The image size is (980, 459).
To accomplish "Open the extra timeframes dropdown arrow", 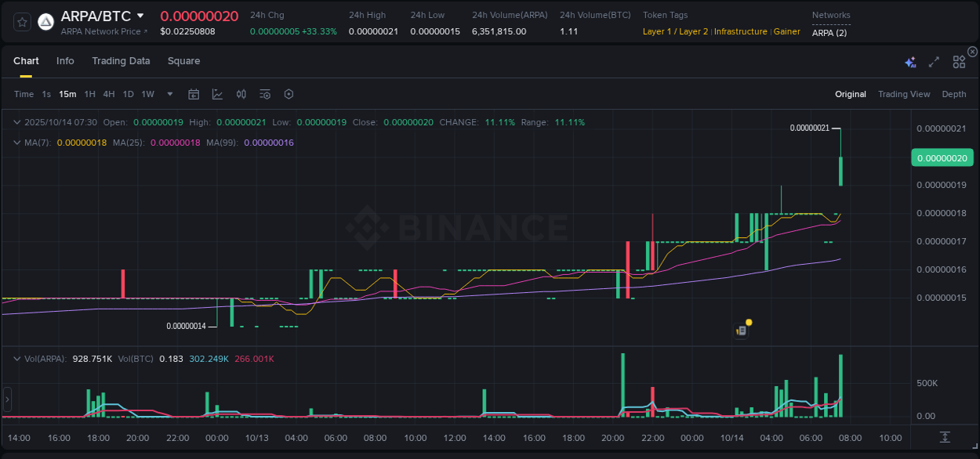I will [169, 94].
